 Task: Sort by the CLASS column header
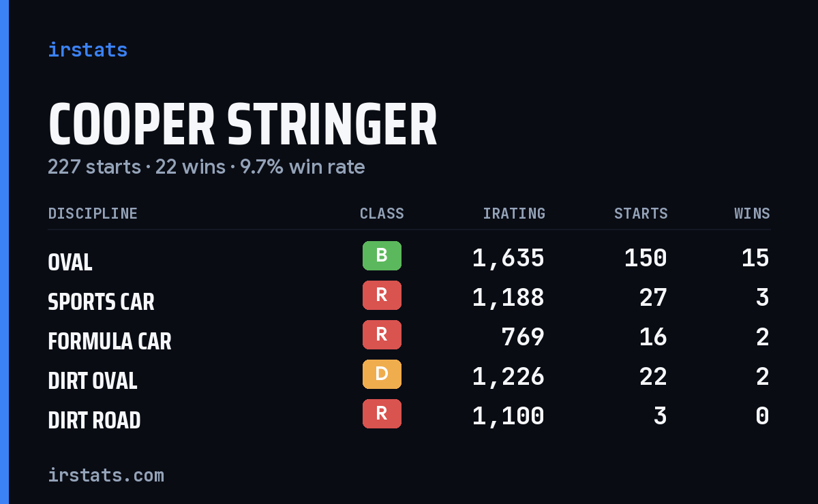(x=382, y=214)
